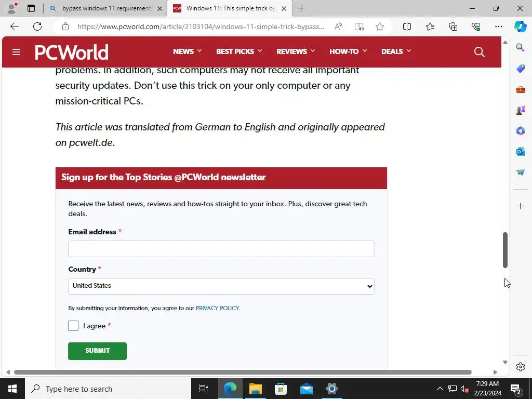
Task: Click the horizontal scrollbar right arrow
Action: coord(495,372)
